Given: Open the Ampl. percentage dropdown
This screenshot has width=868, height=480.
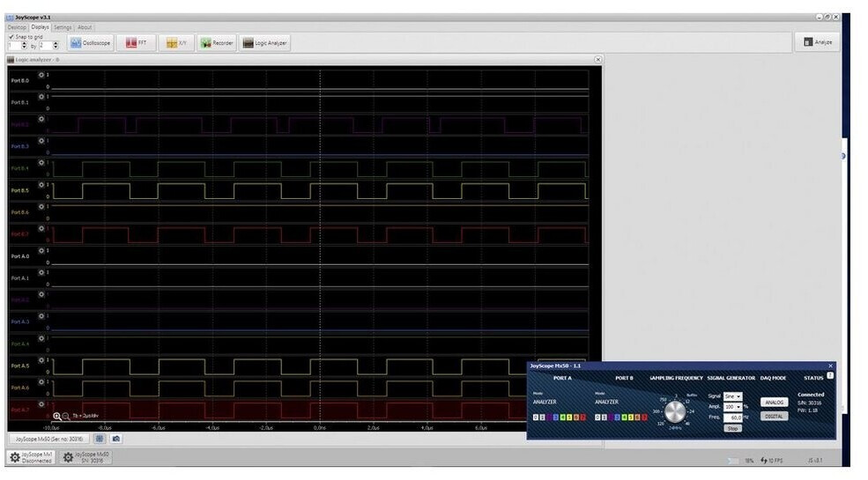Looking at the screenshot, I should click(732, 407).
